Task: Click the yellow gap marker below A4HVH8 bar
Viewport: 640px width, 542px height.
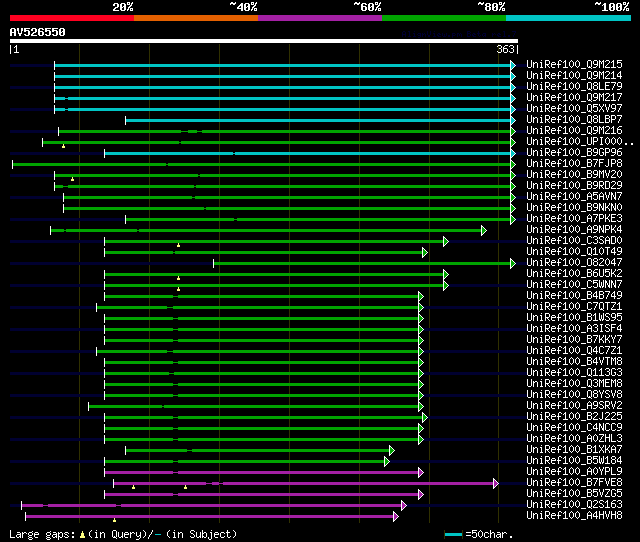Action: point(114,520)
